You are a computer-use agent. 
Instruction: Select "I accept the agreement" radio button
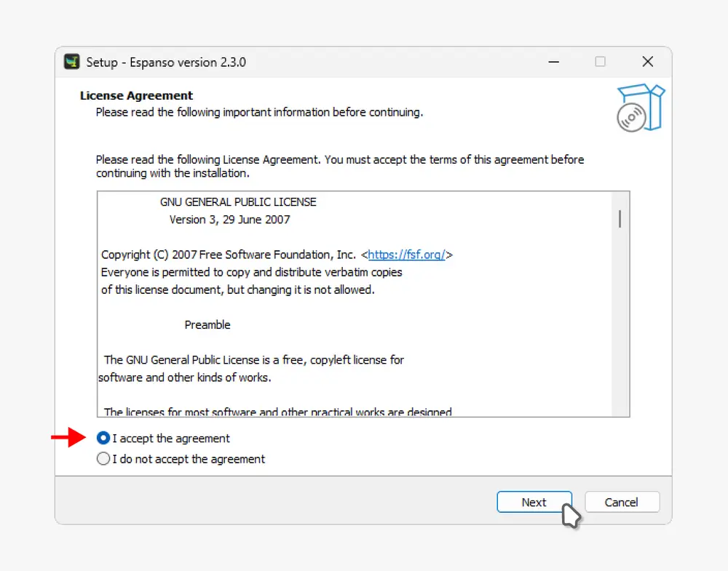coord(103,439)
